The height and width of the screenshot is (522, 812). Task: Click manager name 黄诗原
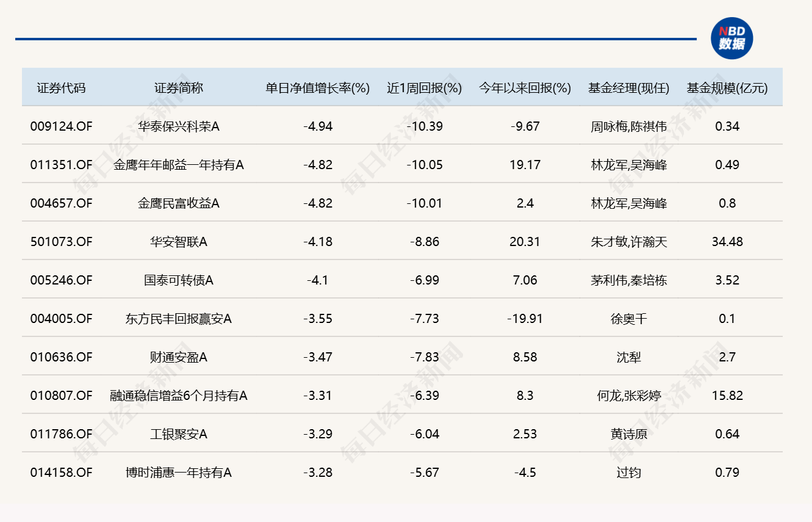[629, 434]
